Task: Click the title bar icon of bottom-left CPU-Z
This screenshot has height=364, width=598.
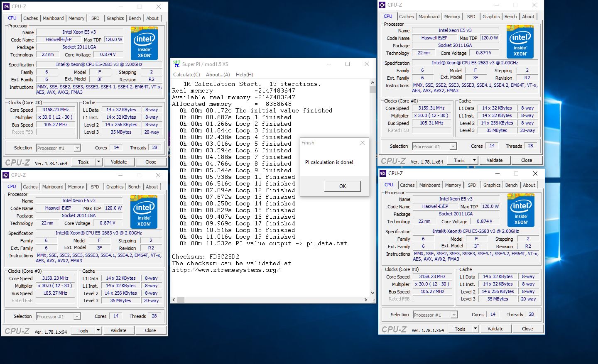Action: click(6, 175)
